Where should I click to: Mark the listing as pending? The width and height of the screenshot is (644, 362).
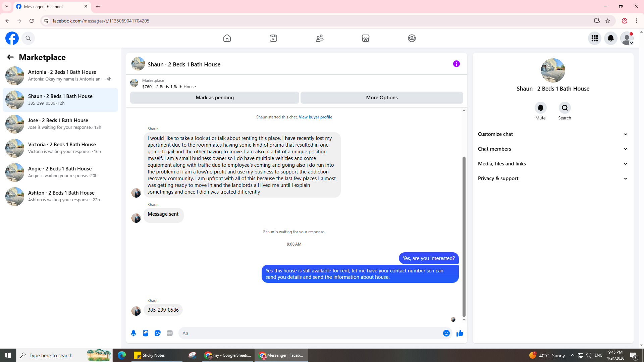click(215, 98)
